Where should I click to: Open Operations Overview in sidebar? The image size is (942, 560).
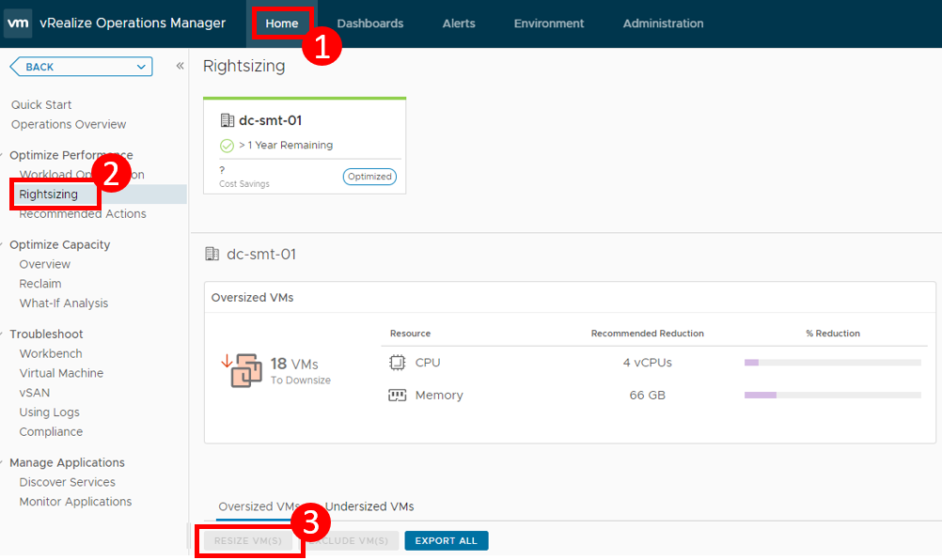pyautogui.click(x=69, y=124)
